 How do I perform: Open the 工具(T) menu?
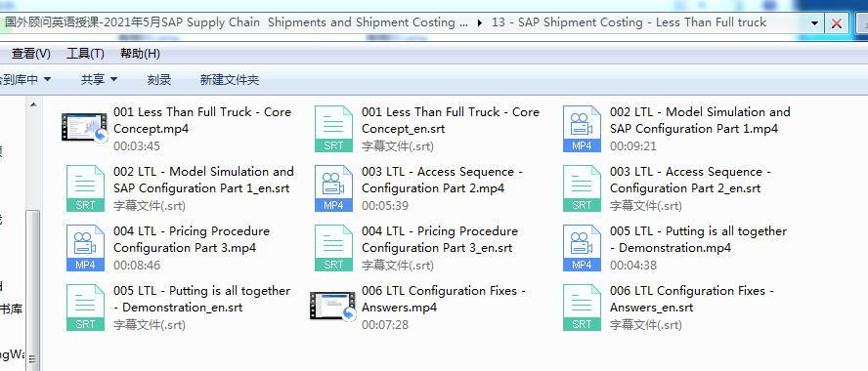coord(85,54)
